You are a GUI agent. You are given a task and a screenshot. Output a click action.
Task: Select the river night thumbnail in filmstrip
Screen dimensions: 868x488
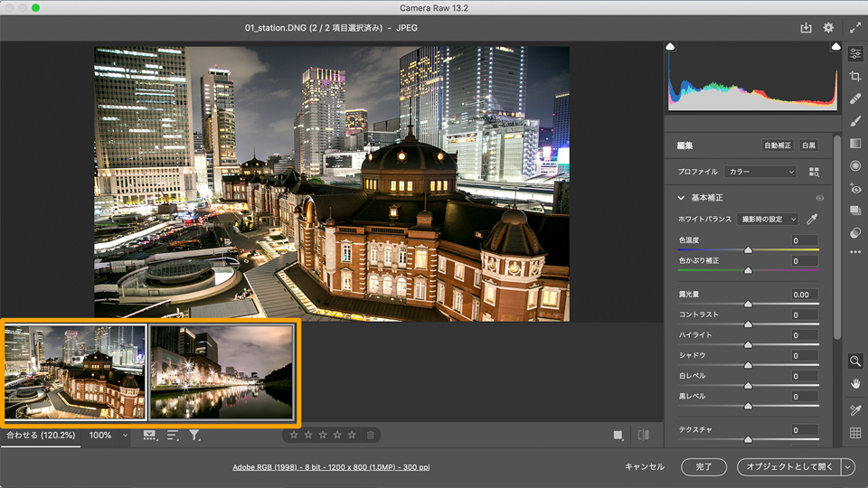pyautogui.click(x=222, y=371)
